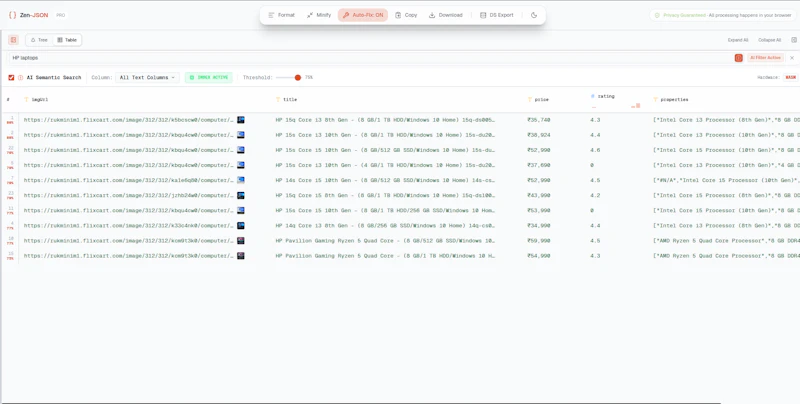
Task: Click the price cell ₹59,990
Action: (x=539, y=241)
